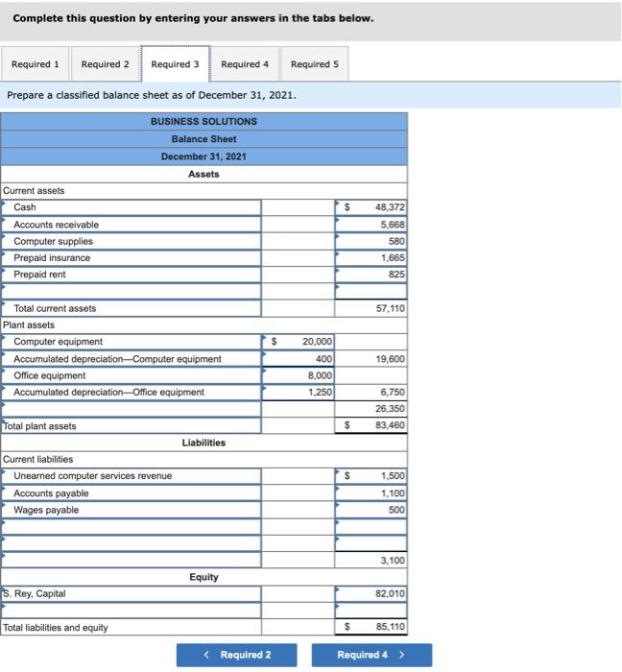Click the Plant assets heading row

203,324
